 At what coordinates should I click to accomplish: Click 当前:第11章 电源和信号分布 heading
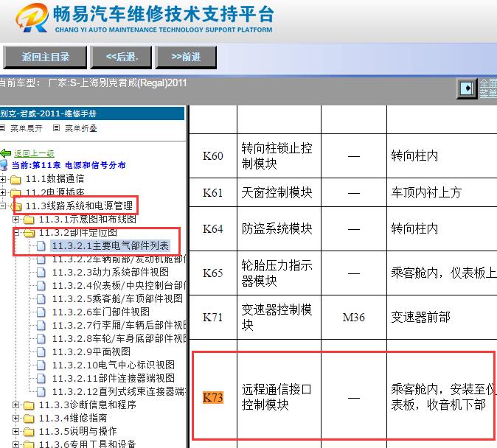point(69,165)
